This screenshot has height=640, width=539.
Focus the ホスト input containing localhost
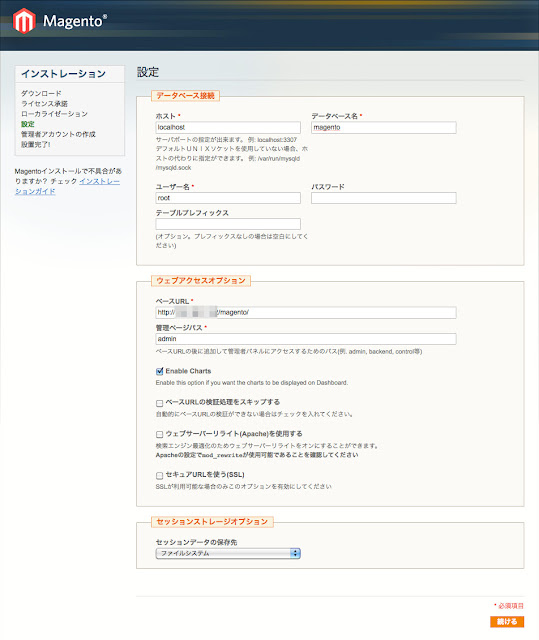[228, 127]
